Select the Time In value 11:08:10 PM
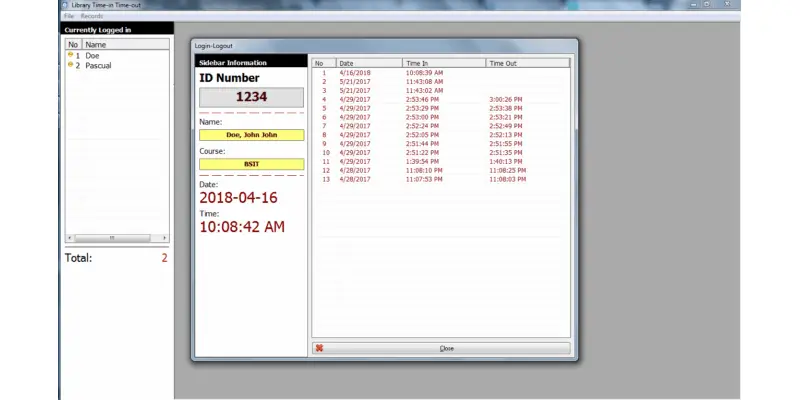This screenshot has height=400, width=800. (x=424, y=170)
